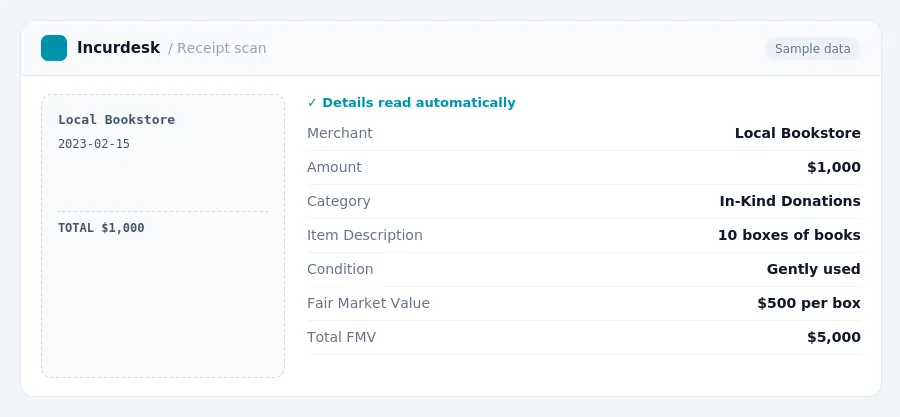Image resolution: width=900 pixels, height=417 pixels.
Task: Click the 10 boxes of books value
Action: 789,235
